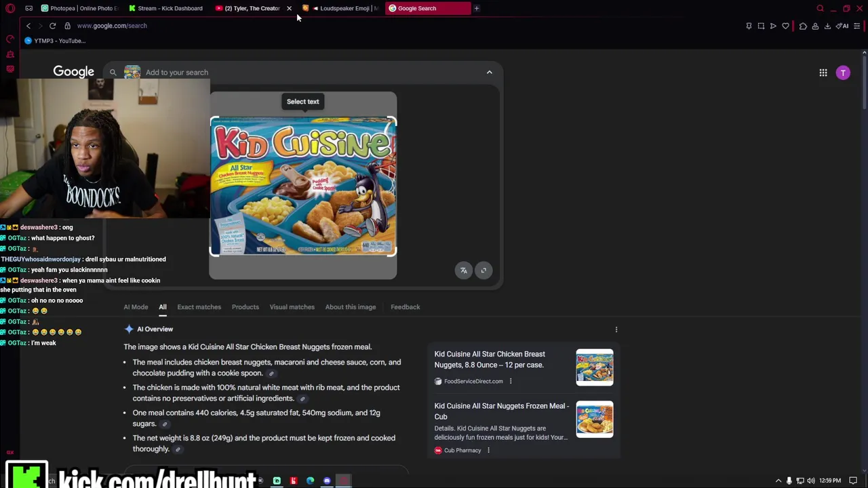Open the Opera menu logo

(11, 8)
